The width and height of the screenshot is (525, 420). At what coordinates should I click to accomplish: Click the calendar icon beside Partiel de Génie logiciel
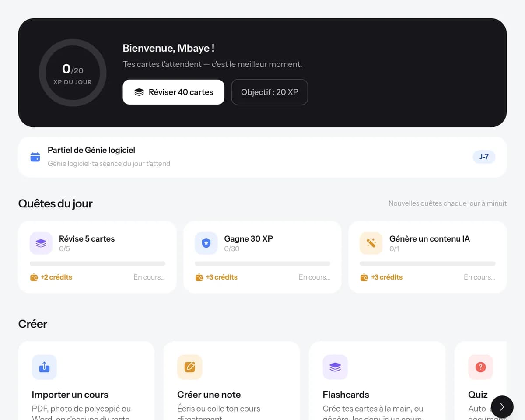click(x=35, y=157)
